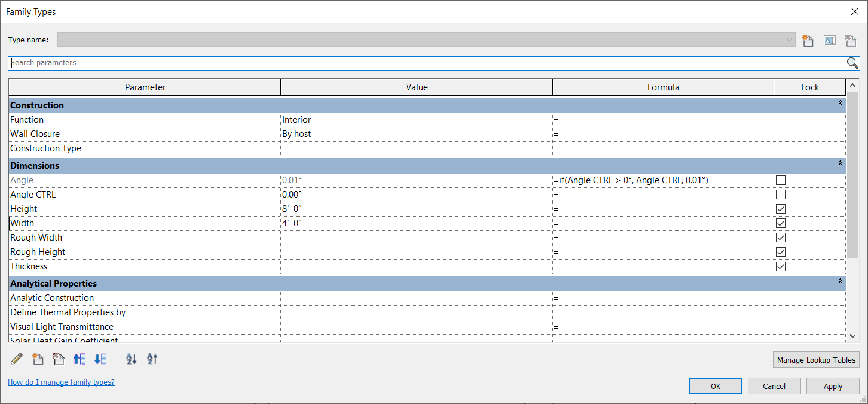Follow the 'How do I manage family types?' link
This screenshot has width=868, height=404.
pos(60,382)
